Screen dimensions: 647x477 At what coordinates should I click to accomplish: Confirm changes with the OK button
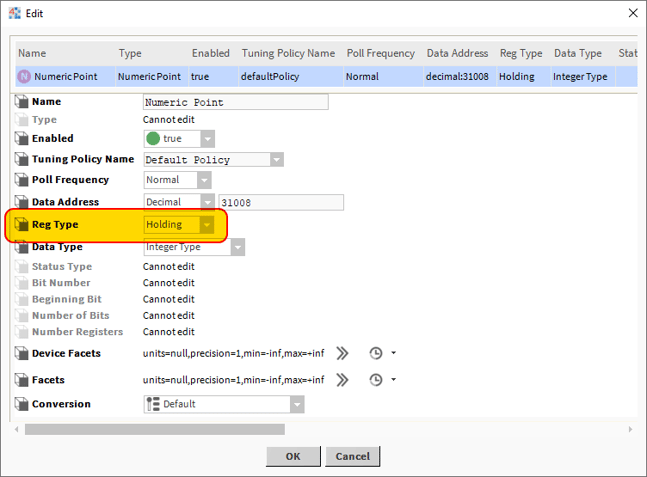point(293,456)
